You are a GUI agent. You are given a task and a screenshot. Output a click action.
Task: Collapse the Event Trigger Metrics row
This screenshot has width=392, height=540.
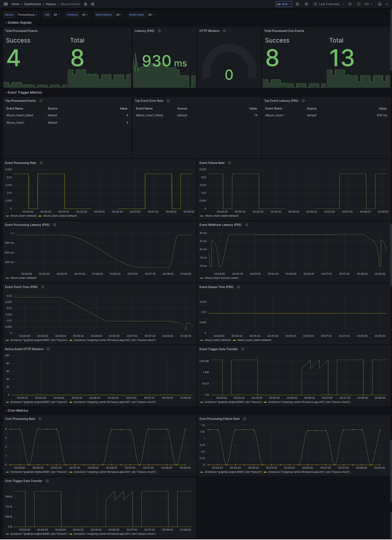[23, 93]
